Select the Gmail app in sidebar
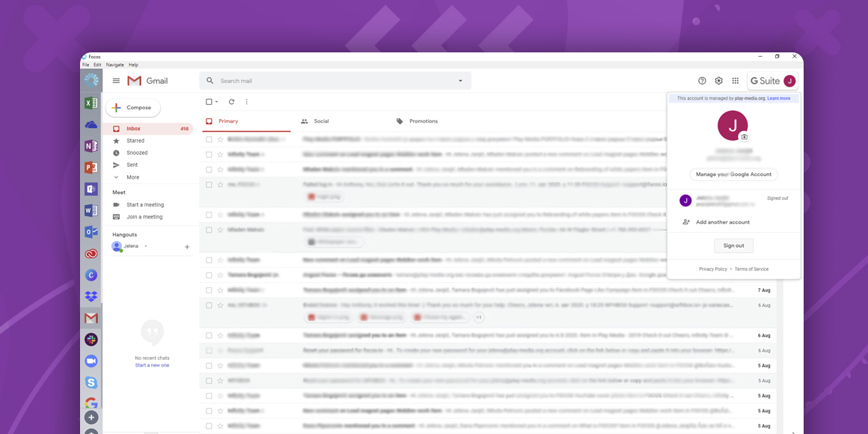Image resolution: width=868 pixels, height=434 pixels. (91, 318)
